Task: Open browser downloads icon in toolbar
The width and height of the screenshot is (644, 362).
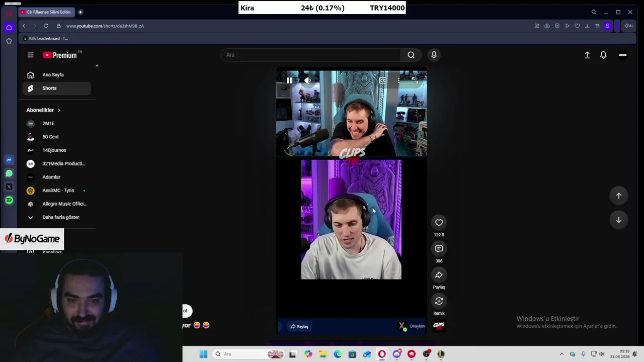Action: click(587, 26)
